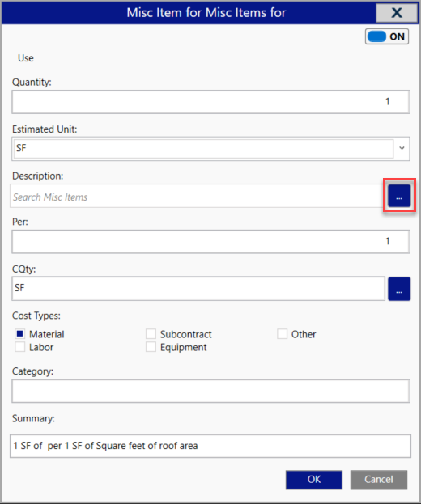Check the Labor cost type
Image resolution: width=421 pixels, height=504 pixels.
pos(20,347)
